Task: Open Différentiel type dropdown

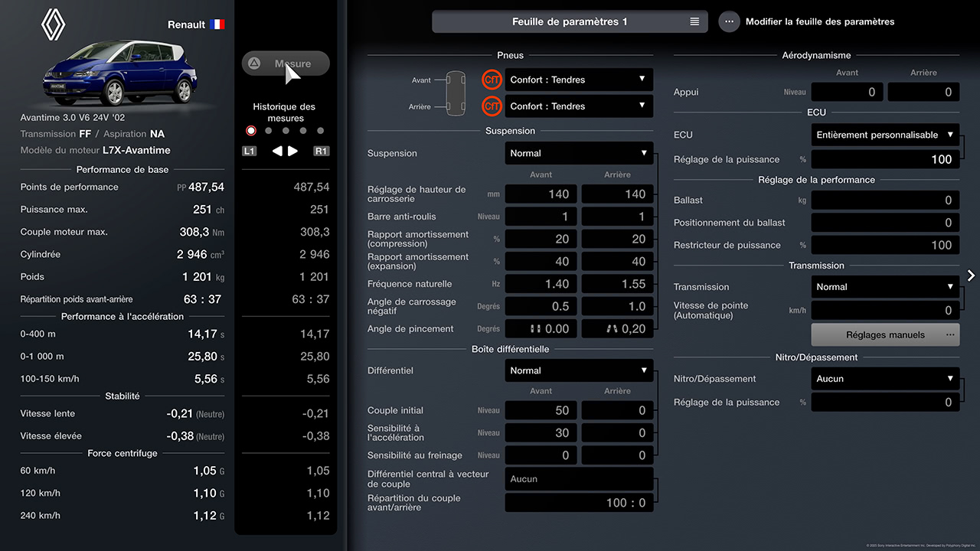Action: tap(579, 370)
